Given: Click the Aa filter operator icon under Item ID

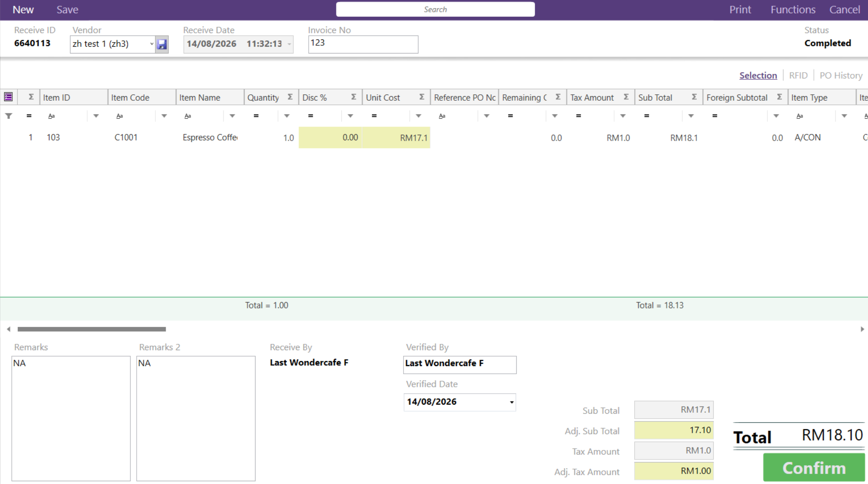Looking at the screenshot, I should (x=52, y=116).
